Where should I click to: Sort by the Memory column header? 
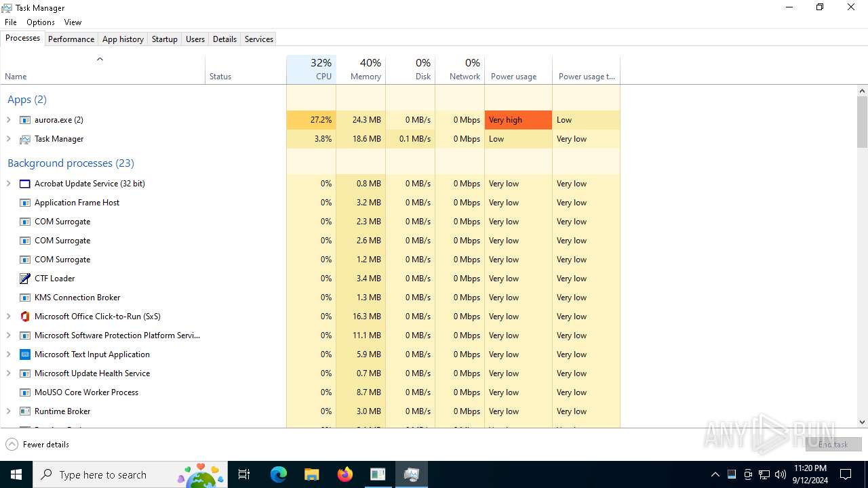point(361,69)
